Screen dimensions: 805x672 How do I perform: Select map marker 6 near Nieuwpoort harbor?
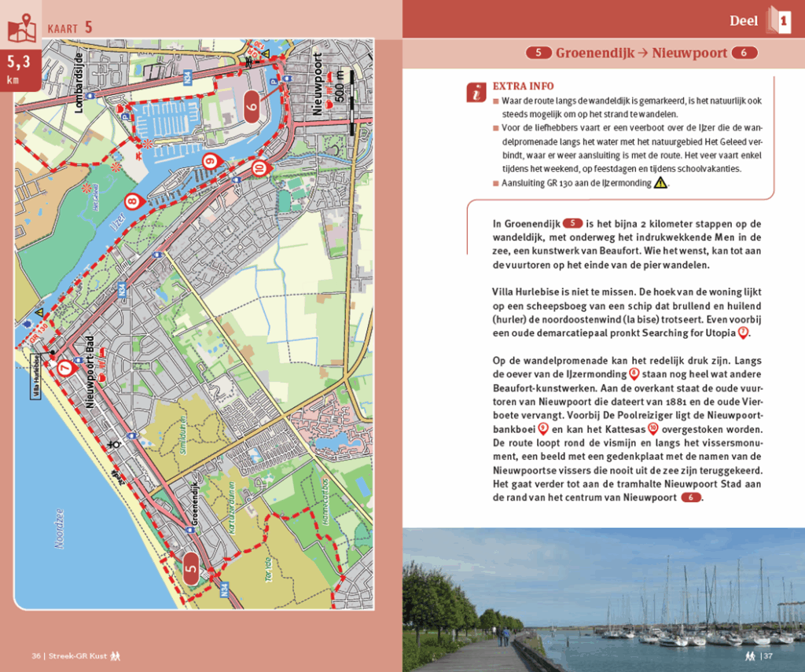coord(252,107)
